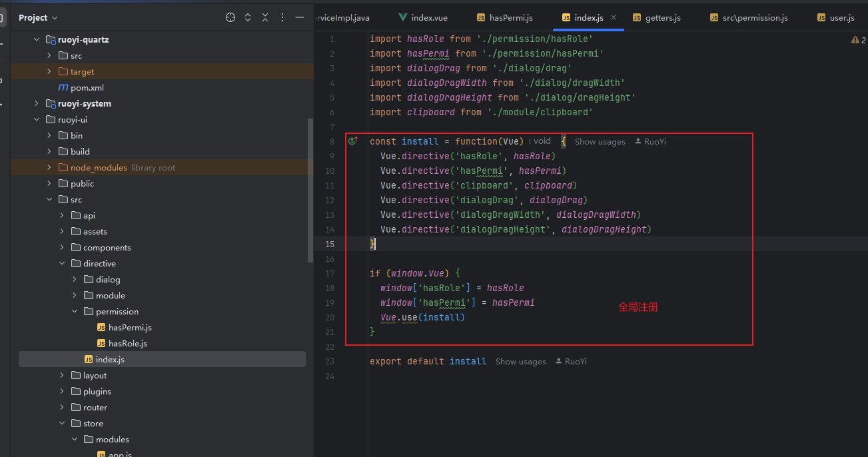Click the Project tree vertical scrollbar
Image resolution: width=868 pixels, height=457 pixels.
[310, 191]
